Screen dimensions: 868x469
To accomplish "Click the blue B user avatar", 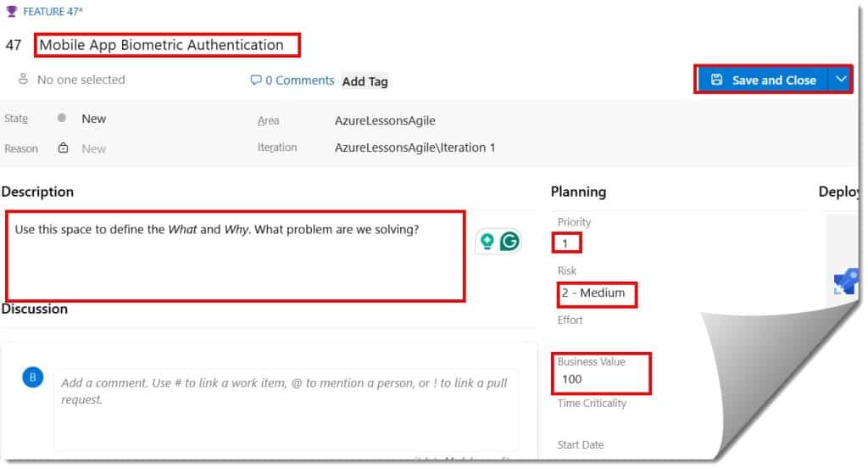I will (33, 377).
